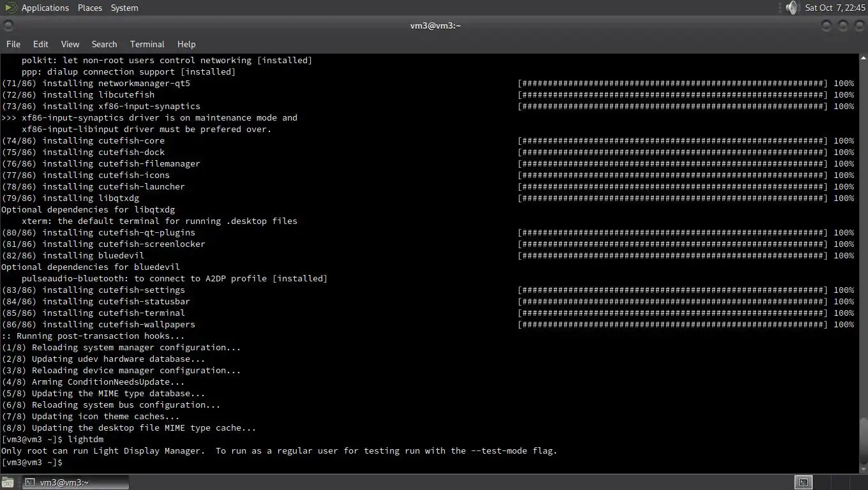868x490 pixels.
Task: Click the window menu button left of the title
Action: pyautogui.click(x=8, y=26)
